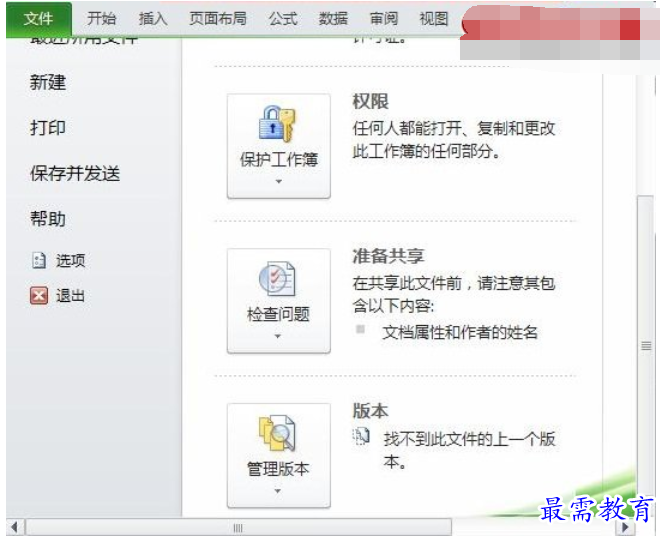Click the 选项 document icon
This screenshot has width=662, height=541.
coord(39,260)
